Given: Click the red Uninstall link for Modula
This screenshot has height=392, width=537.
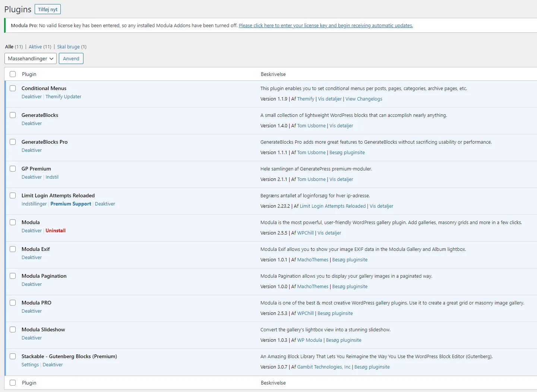Looking at the screenshot, I should pos(56,230).
